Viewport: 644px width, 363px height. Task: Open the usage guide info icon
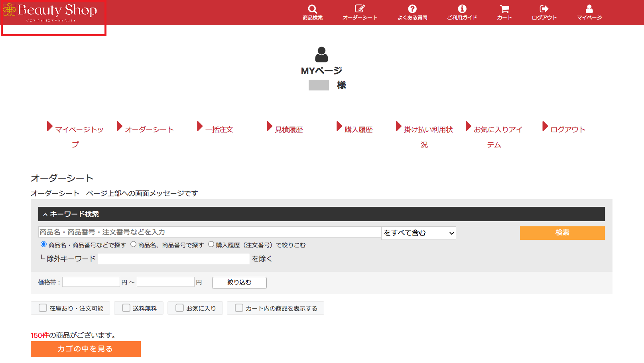(462, 9)
